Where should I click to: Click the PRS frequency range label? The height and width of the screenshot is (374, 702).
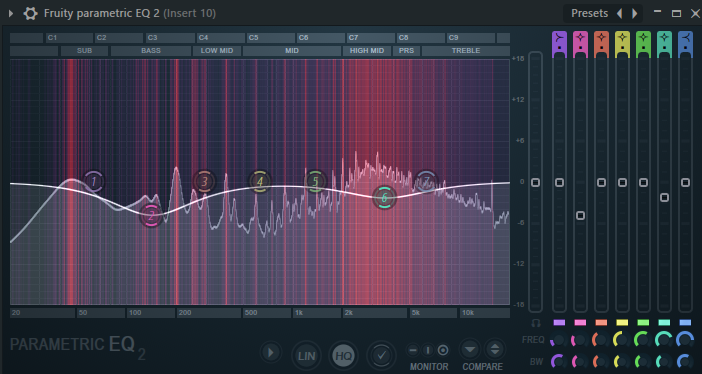pyautogui.click(x=407, y=51)
